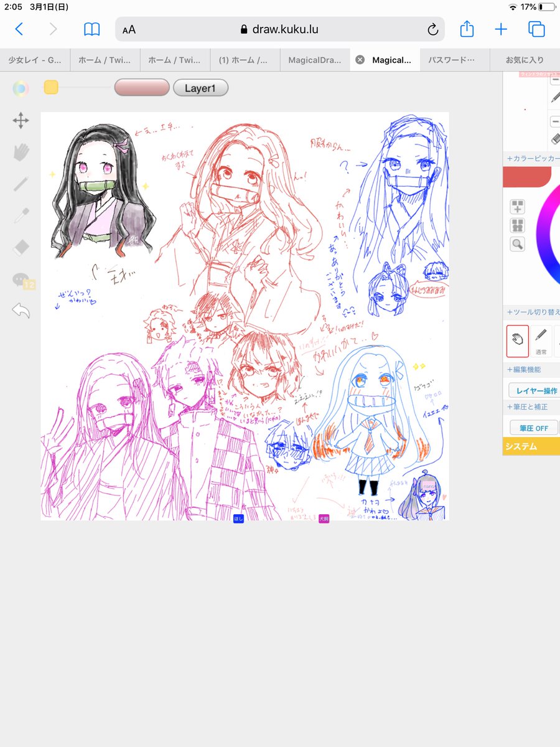Switch to the (1) ホーム tab

244,60
